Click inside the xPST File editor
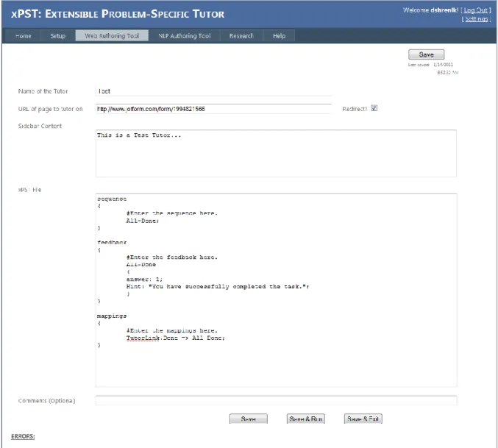 pos(276,290)
